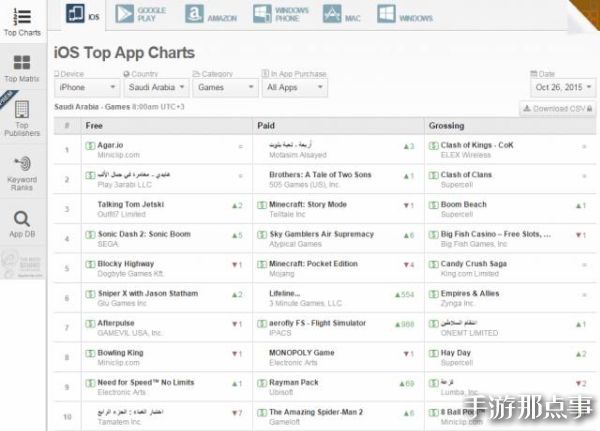Open Boom Beach in Grossing
The width and height of the screenshot is (600, 431).
coord(463,204)
